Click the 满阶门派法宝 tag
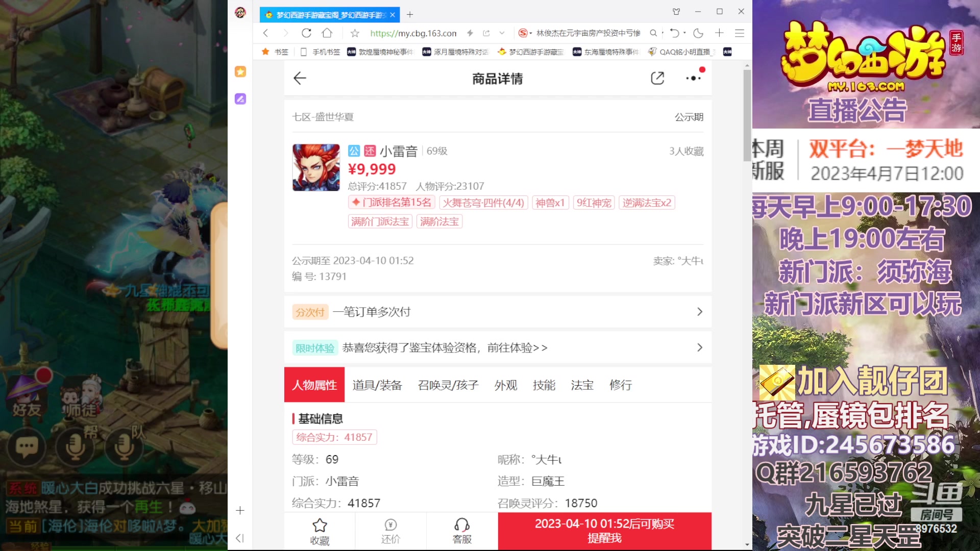 380,221
